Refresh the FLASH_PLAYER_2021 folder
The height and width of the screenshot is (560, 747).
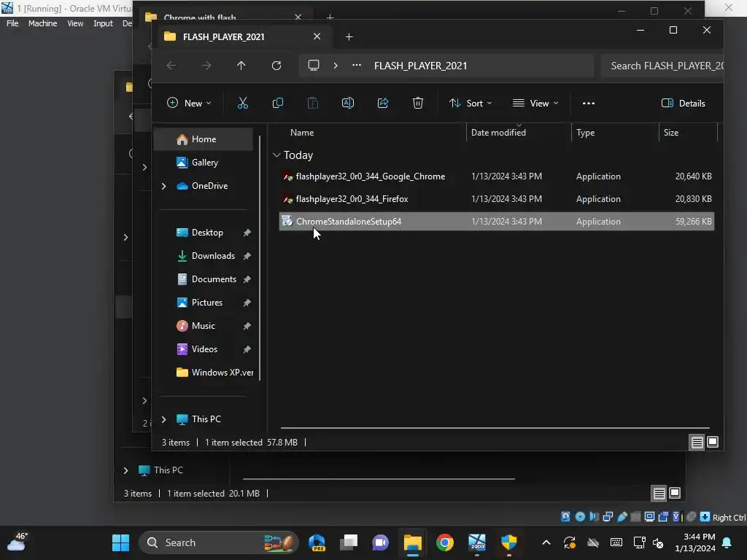(276, 66)
